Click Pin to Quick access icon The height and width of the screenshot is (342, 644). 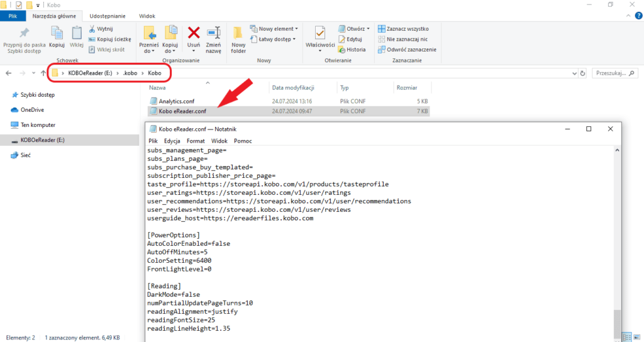(x=25, y=33)
